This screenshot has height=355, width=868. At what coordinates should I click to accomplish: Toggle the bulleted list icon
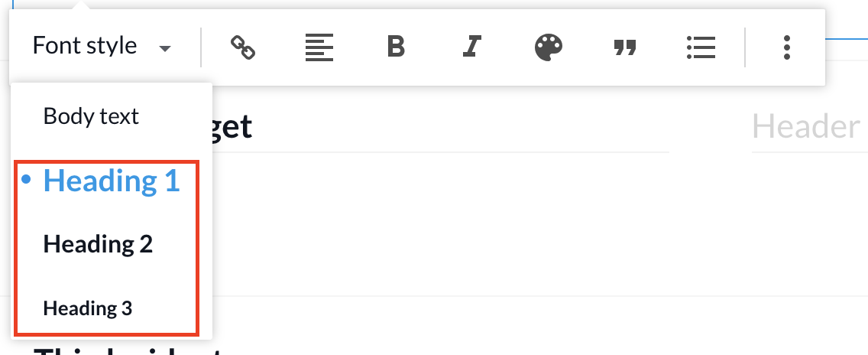coord(701,48)
